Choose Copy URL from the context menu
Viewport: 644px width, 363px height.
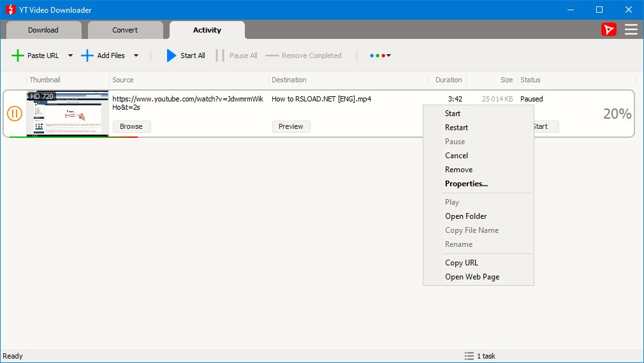pos(462,263)
